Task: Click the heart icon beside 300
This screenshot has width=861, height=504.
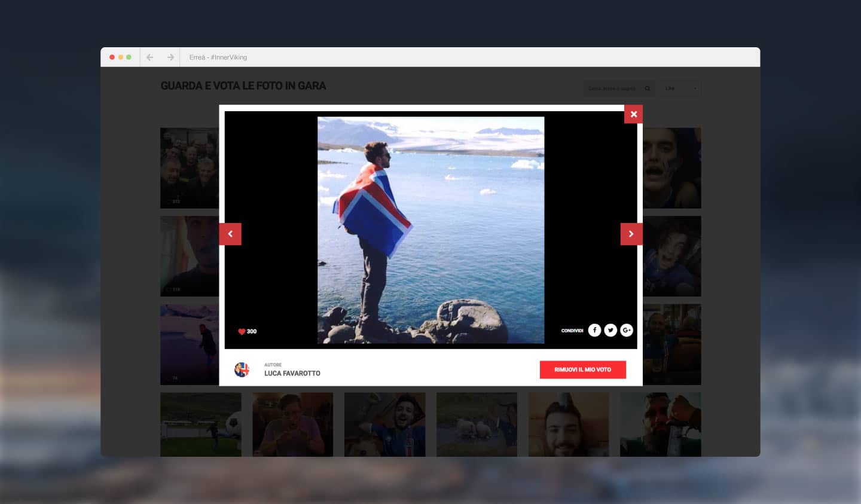Action: pos(242,331)
